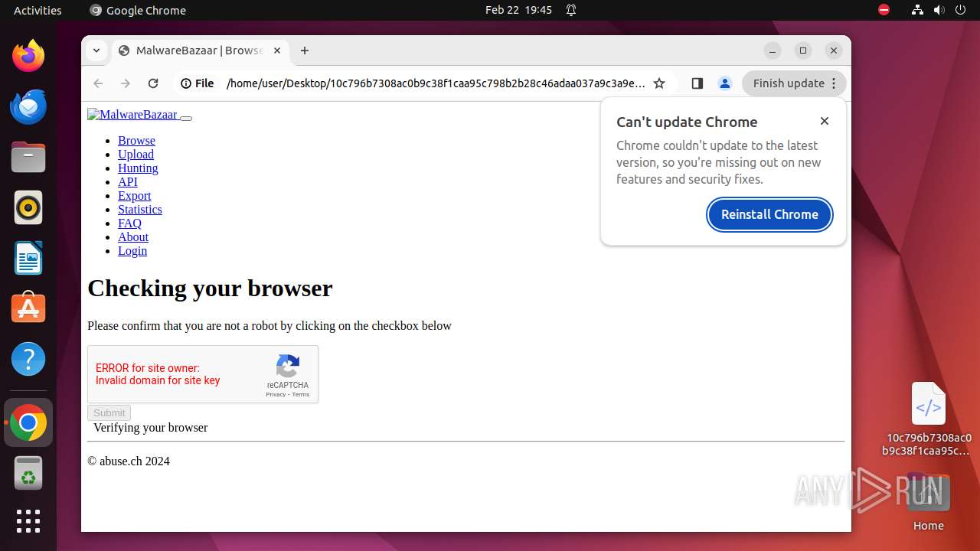980x551 pixels.
Task: Click the abuse.ch 2024 copyright text
Action: pyautogui.click(x=129, y=461)
